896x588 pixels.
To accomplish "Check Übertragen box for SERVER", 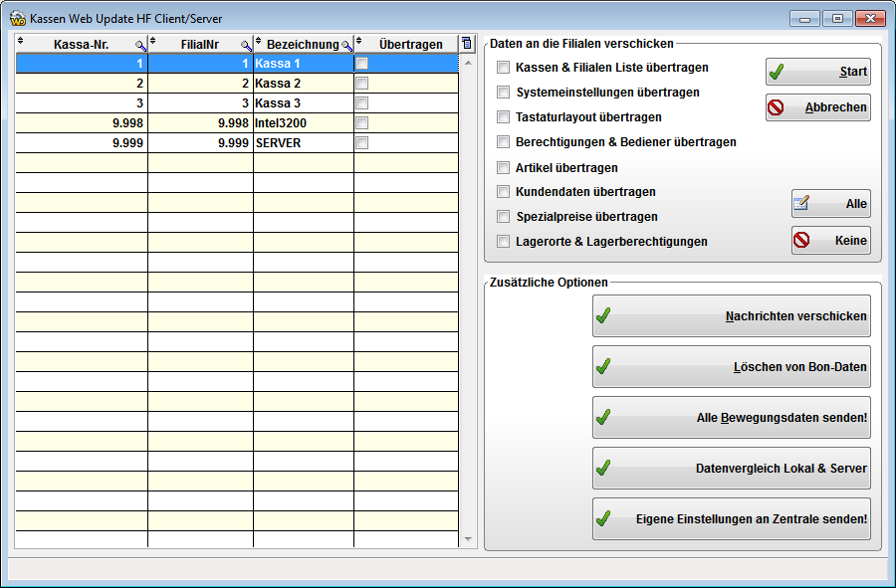I will click(361, 143).
